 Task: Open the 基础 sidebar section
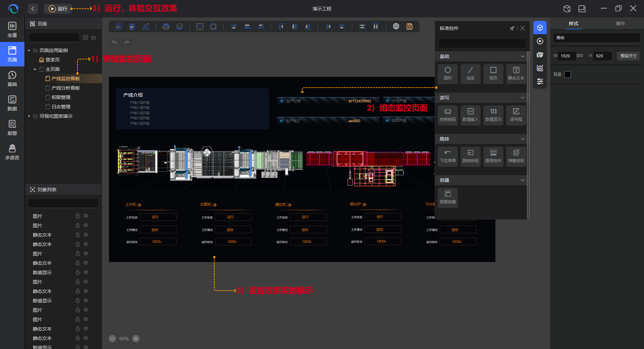click(12, 79)
